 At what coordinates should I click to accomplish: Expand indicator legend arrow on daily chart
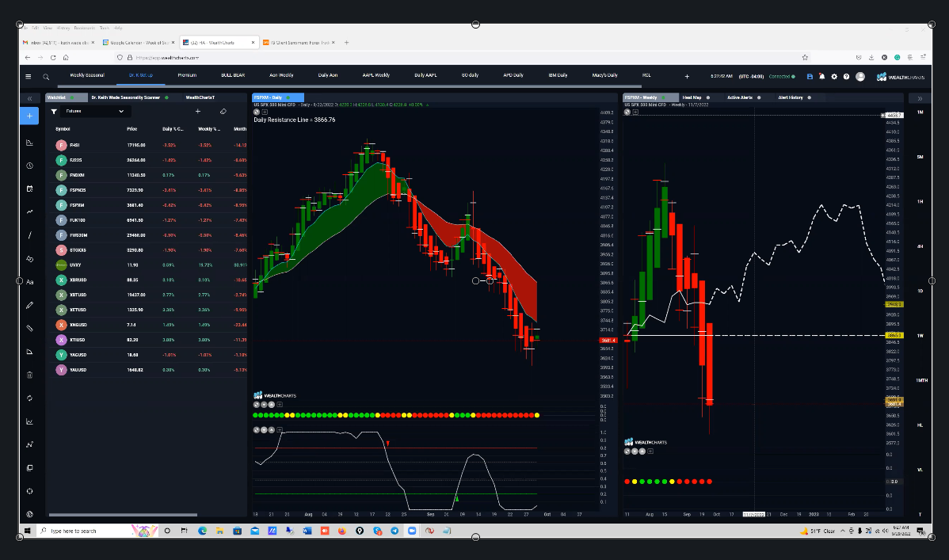point(265,112)
